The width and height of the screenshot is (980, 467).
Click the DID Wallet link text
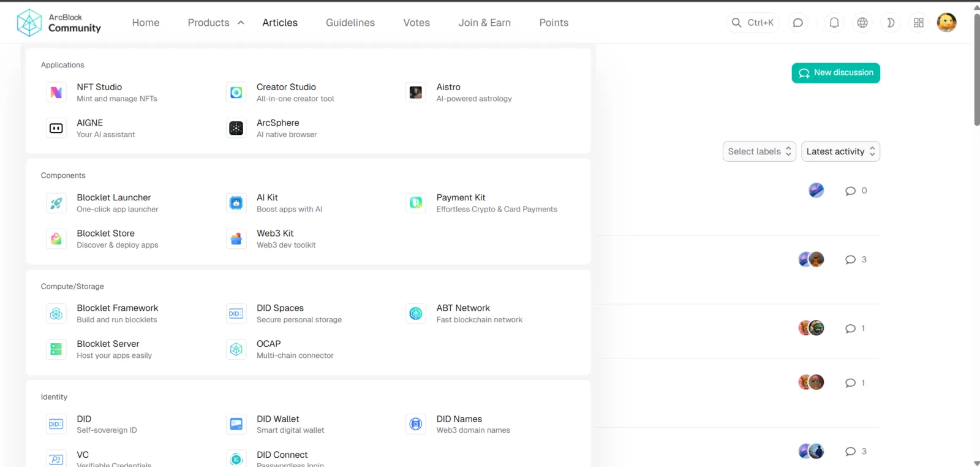(278, 419)
